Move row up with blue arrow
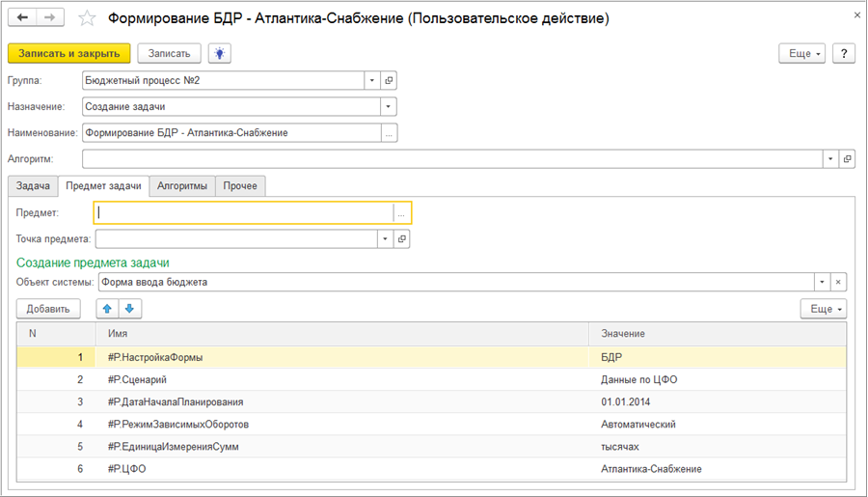Viewport: 868px width, 497px height. tap(107, 309)
